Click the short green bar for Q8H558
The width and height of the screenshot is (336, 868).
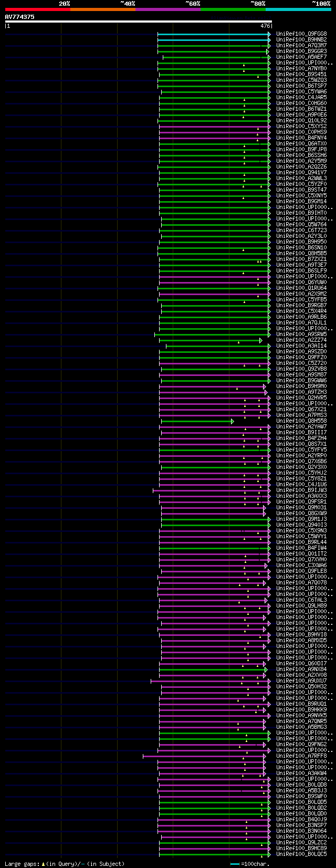coord(196,421)
